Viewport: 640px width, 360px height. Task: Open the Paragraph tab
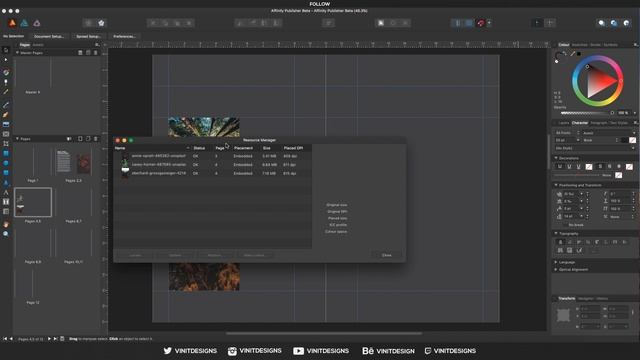[x=599, y=123]
